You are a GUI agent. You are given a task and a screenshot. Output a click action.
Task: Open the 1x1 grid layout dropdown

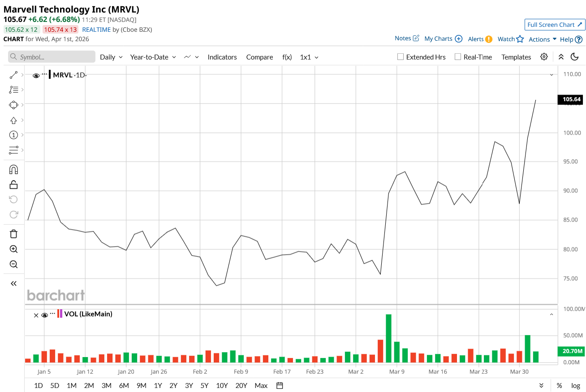click(309, 57)
